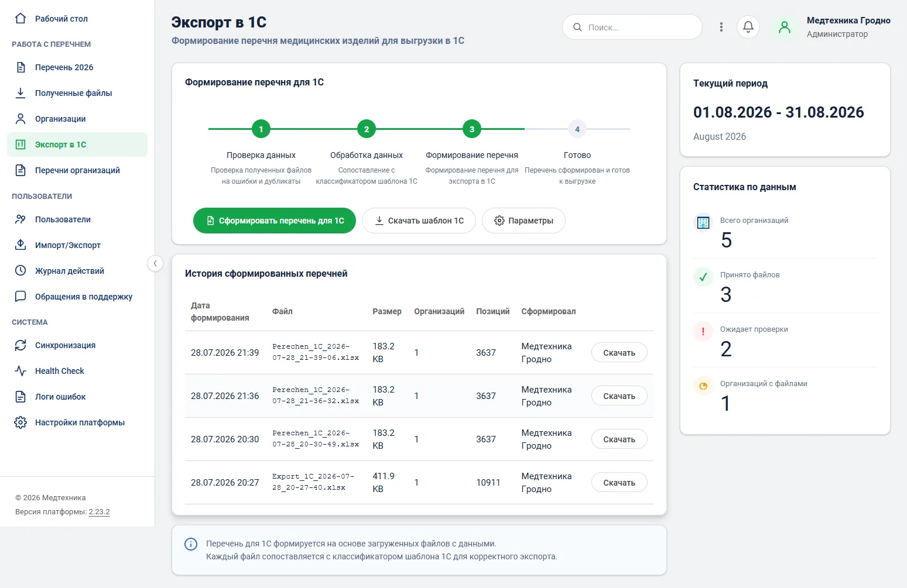Screen dimensions: 907x588
Task: Click step 4 Готово circle
Action: (577, 129)
